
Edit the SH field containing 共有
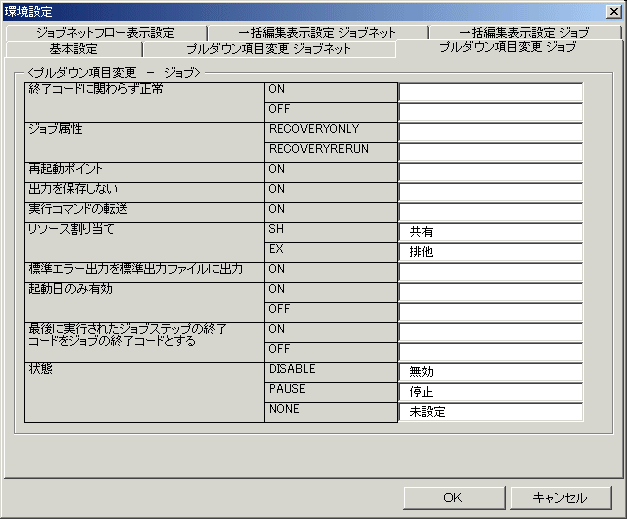click(490, 232)
